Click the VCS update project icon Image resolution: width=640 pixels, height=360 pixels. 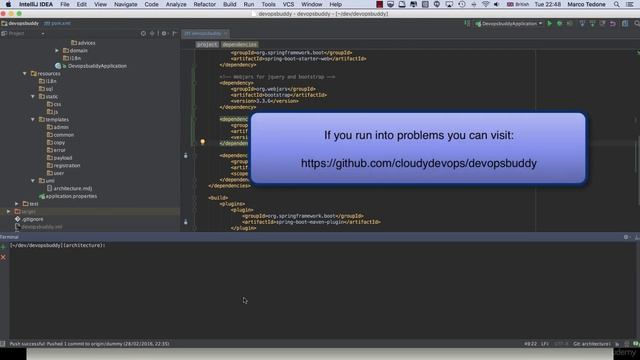pos(582,24)
